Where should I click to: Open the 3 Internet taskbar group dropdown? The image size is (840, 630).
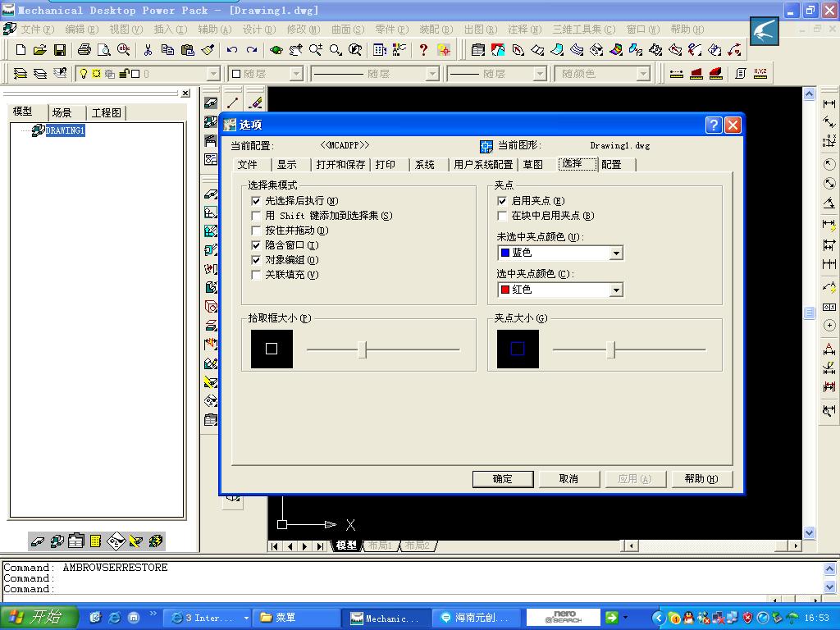tap(246, 619)
